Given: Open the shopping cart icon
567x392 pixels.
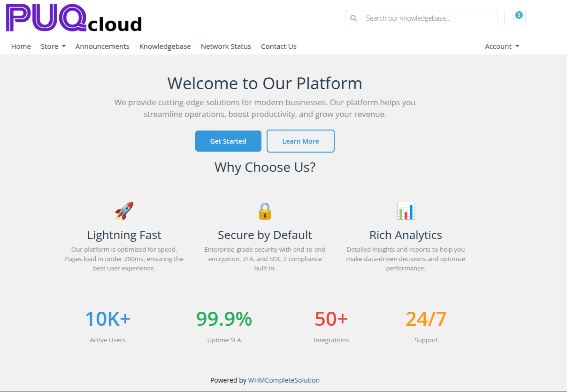Looking at the screenshot, I should [514, 18].
